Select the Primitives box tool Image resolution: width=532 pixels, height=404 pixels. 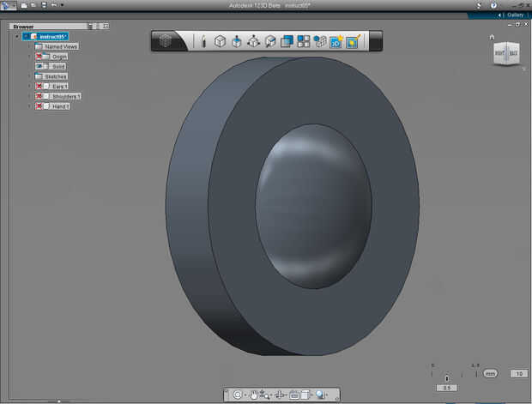pyautogui.click(x=220, y=40)
